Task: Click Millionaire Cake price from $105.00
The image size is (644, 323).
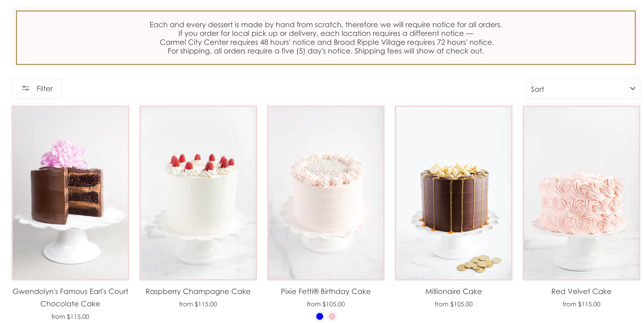Action: pos(453,304)
